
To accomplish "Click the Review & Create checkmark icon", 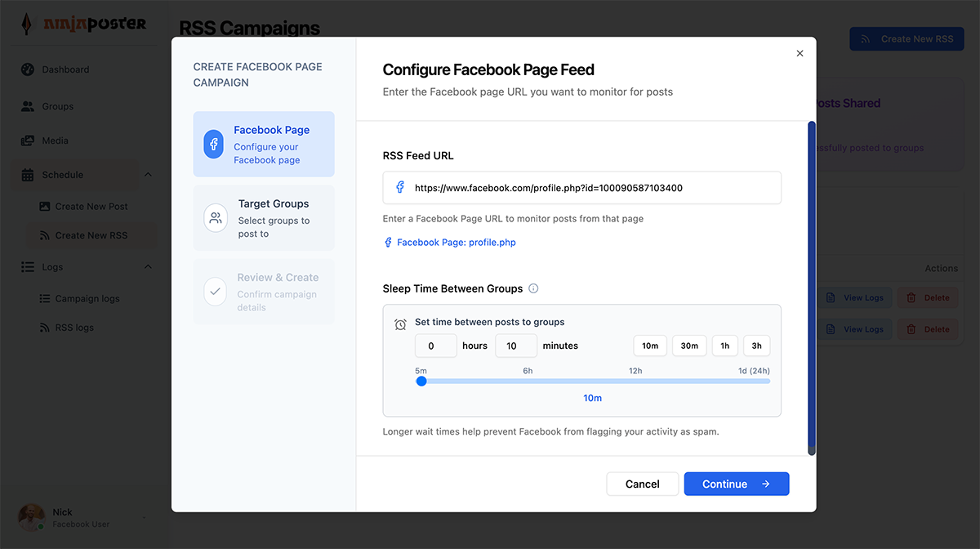I will (215, 292).
